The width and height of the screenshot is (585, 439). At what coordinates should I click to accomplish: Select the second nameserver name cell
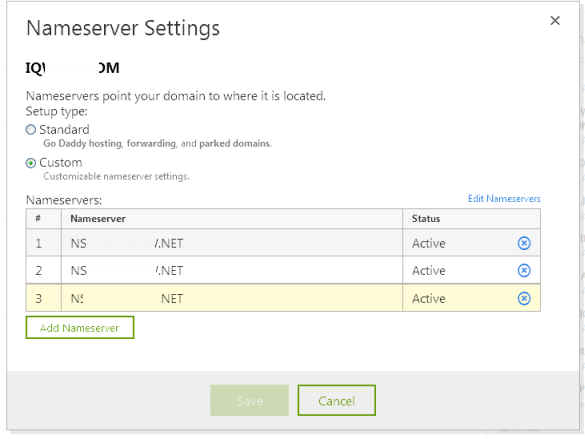coord(232,270)
